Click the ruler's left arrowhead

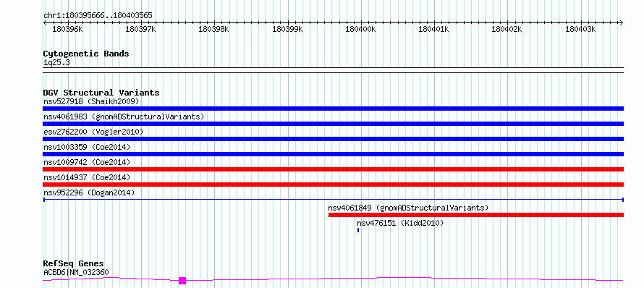pyautogui.click(x=45, y=22)
